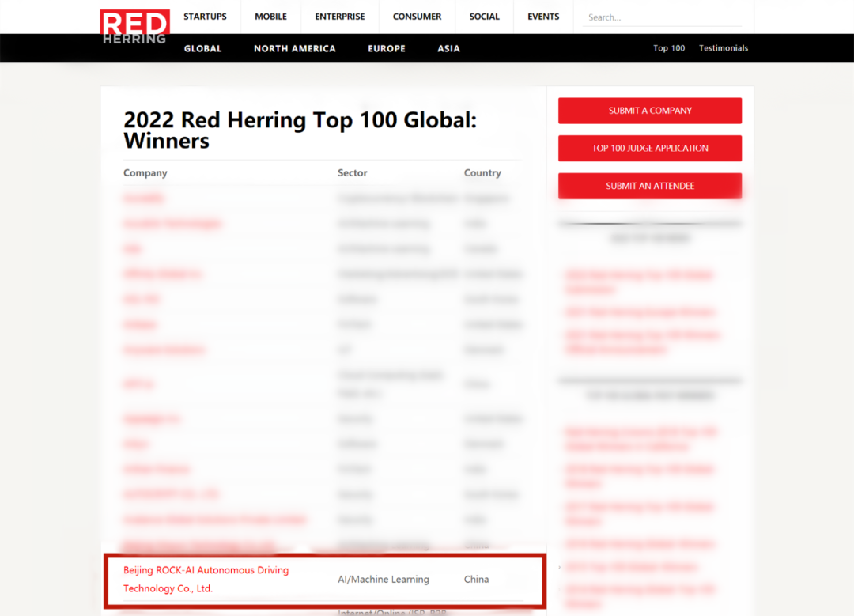This screenshot has height=616, width=854.
Task: Click the Company column header
Action: pos(145,172)
